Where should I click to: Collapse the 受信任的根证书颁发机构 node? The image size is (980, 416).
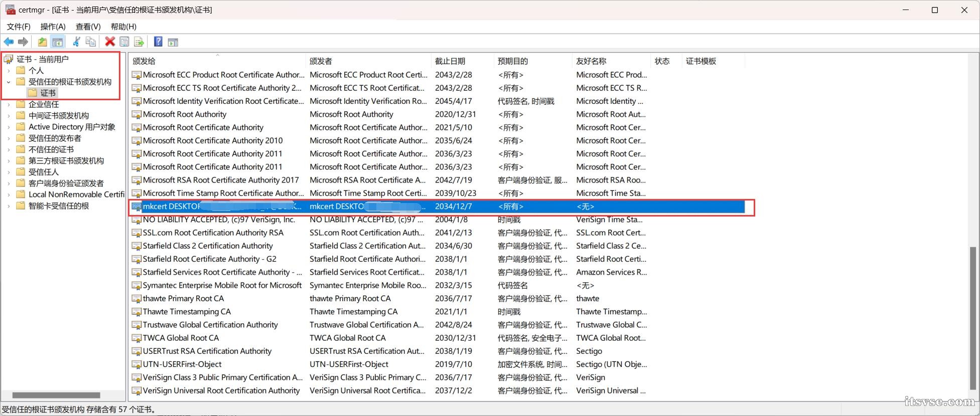click(9, 82)
